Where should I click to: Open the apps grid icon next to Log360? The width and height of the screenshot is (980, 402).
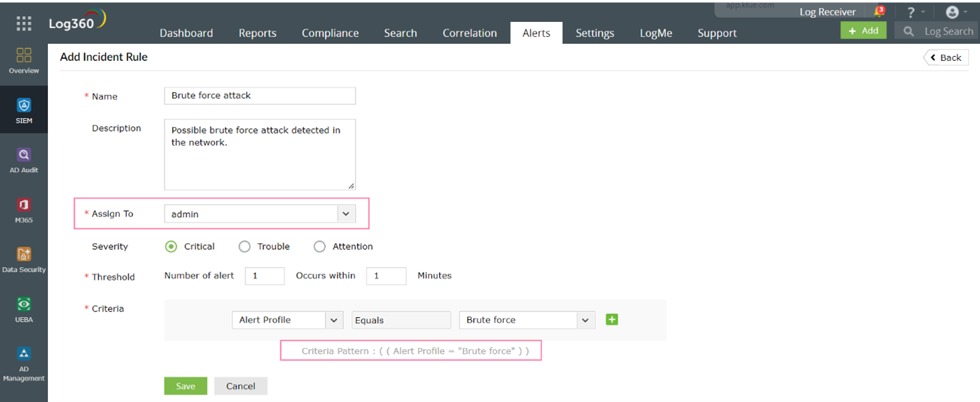(23, 23)
